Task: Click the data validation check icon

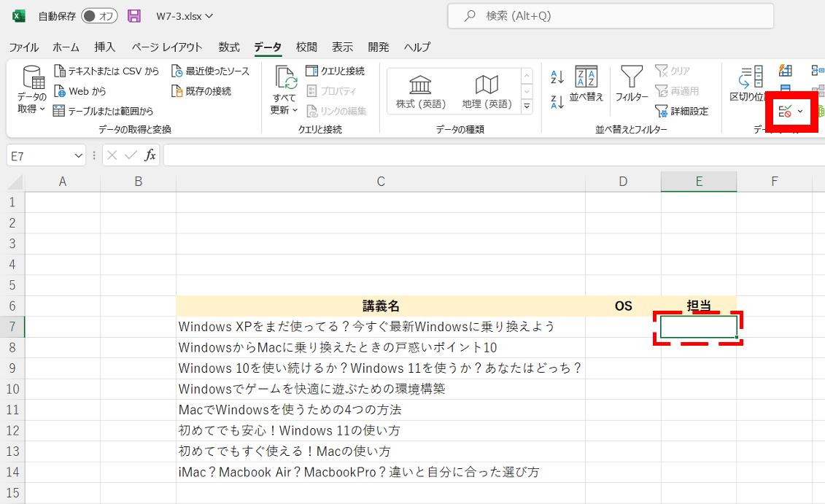Action: (x=785, y=111)
